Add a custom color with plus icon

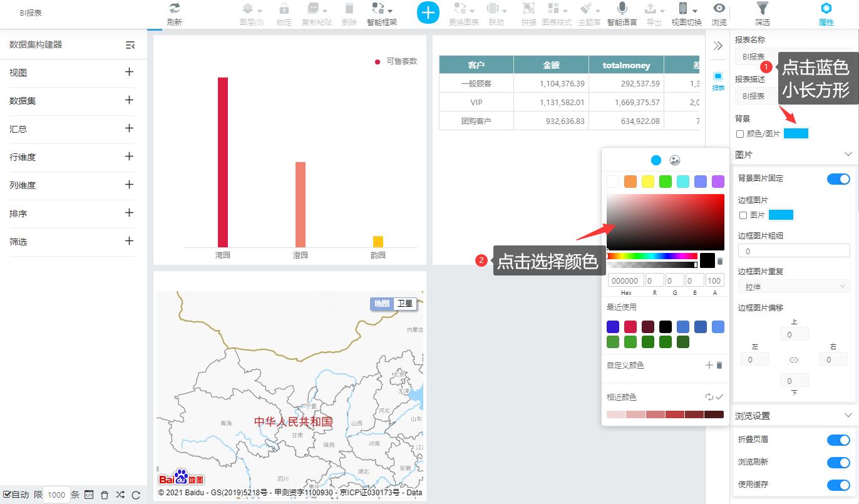709,365
